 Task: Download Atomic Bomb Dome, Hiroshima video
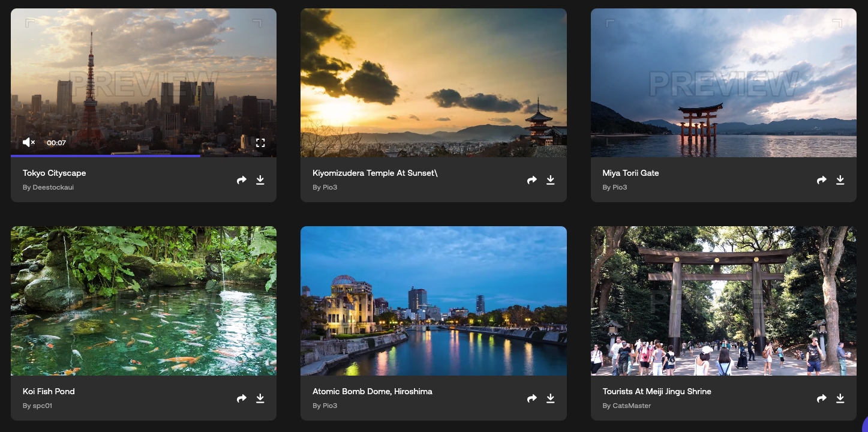point(550,398)
